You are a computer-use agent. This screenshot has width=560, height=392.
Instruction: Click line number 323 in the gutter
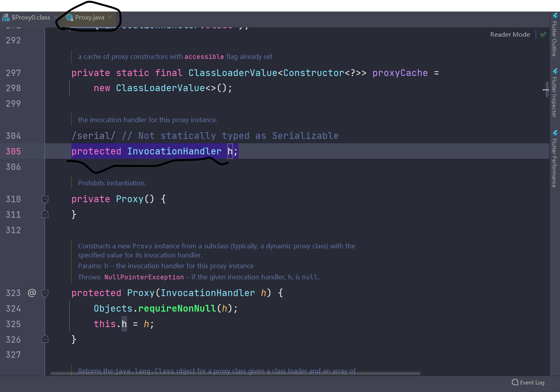pos(13,293)
